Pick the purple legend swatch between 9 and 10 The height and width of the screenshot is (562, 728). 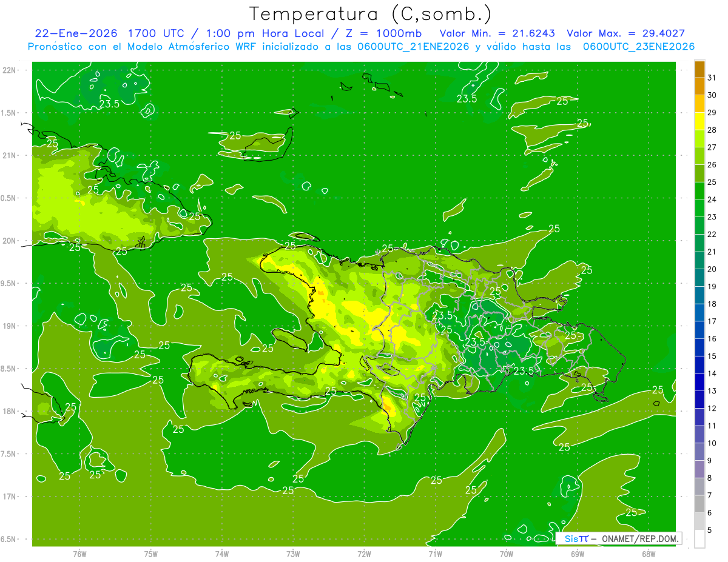click(699, 452)
